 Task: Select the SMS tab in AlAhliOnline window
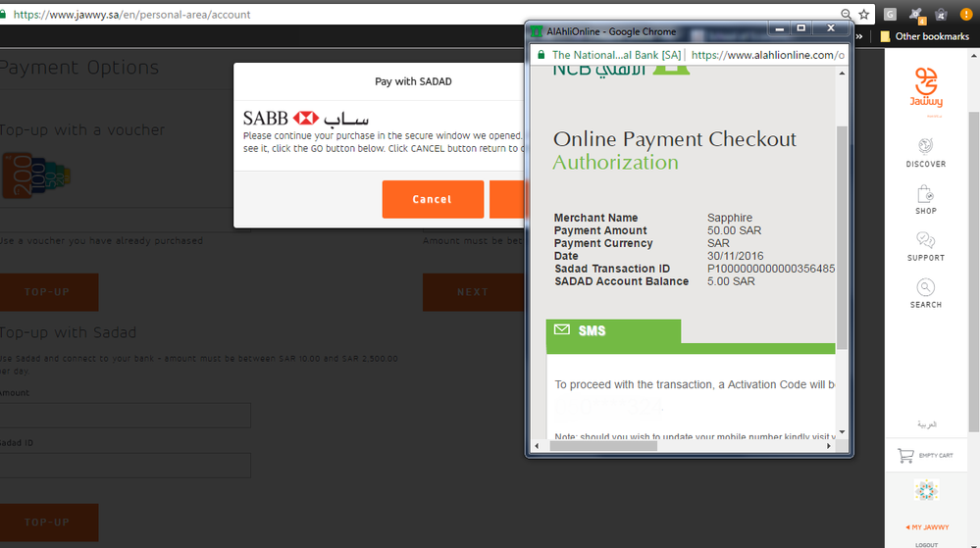click(613, 330)
